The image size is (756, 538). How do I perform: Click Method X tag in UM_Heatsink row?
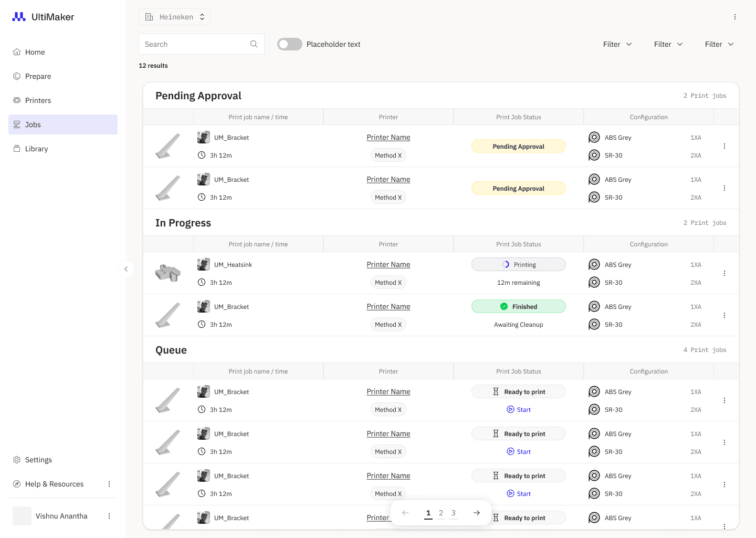pos(388,283)
